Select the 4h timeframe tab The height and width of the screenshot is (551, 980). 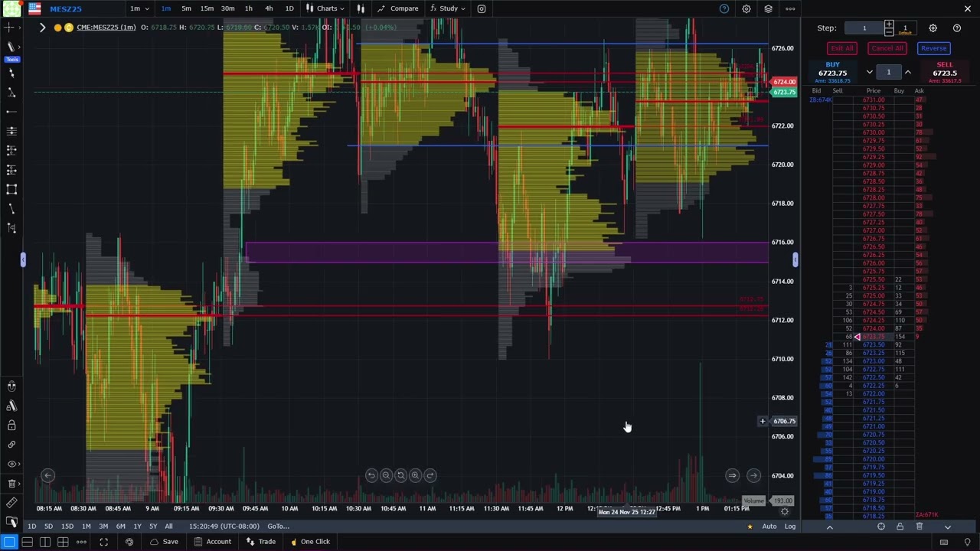[x=269, y=8]
